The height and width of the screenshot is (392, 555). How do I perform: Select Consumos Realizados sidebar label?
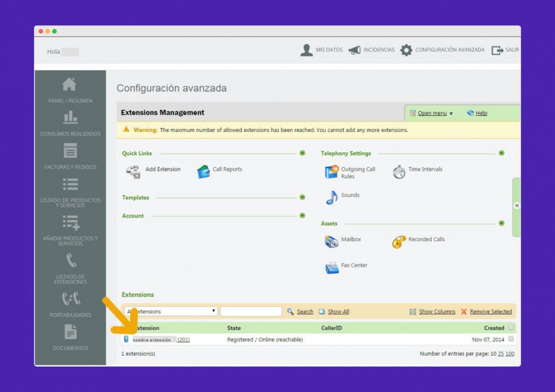70,134
